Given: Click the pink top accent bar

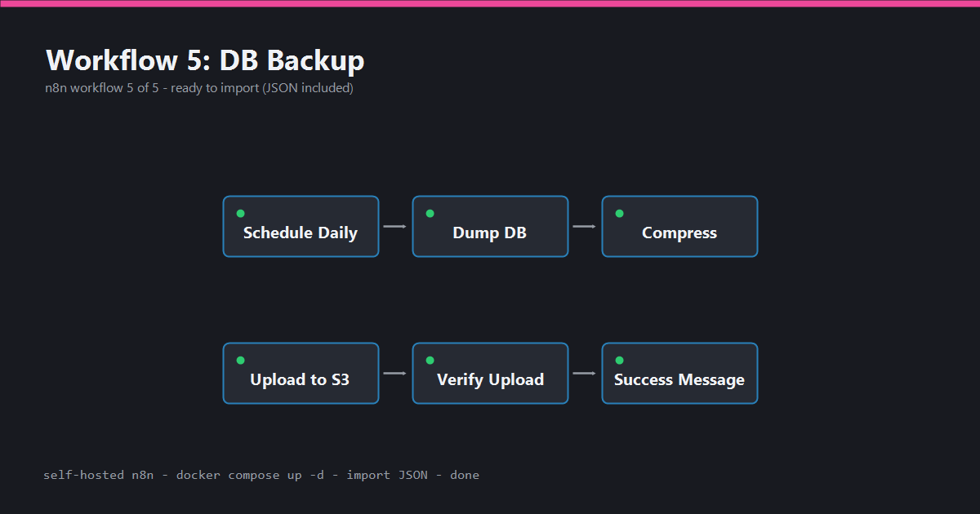Looking at the screenshot, I should click(x=490, y=3).
